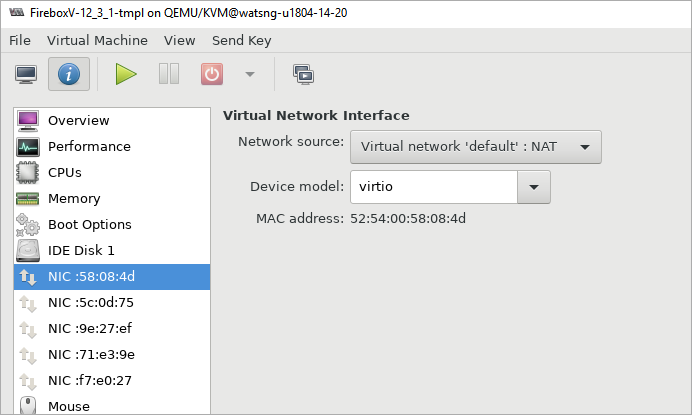Viewport: 692px width, 415px height.
Task: Select the Memory hardware entry
Action: (x=73, y=198)
